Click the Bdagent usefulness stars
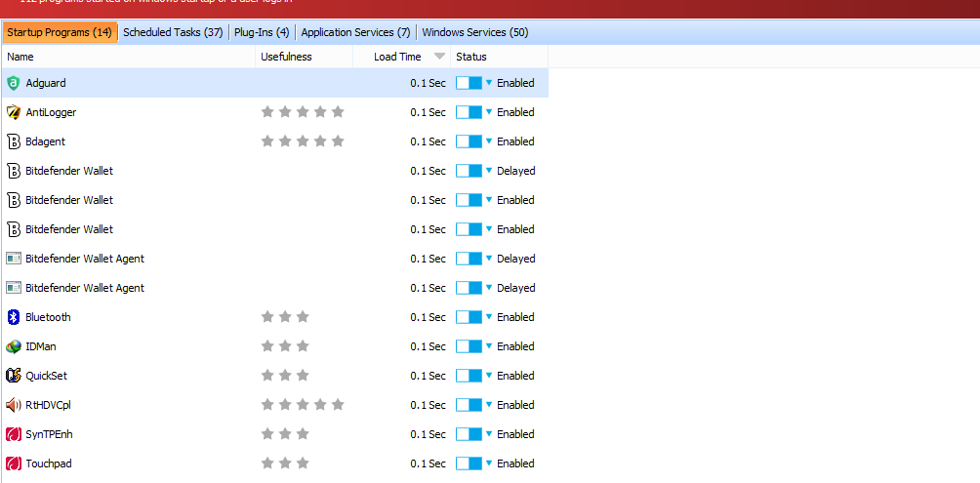The width and height of the screenshot is (980, 483). pos(303,141)
